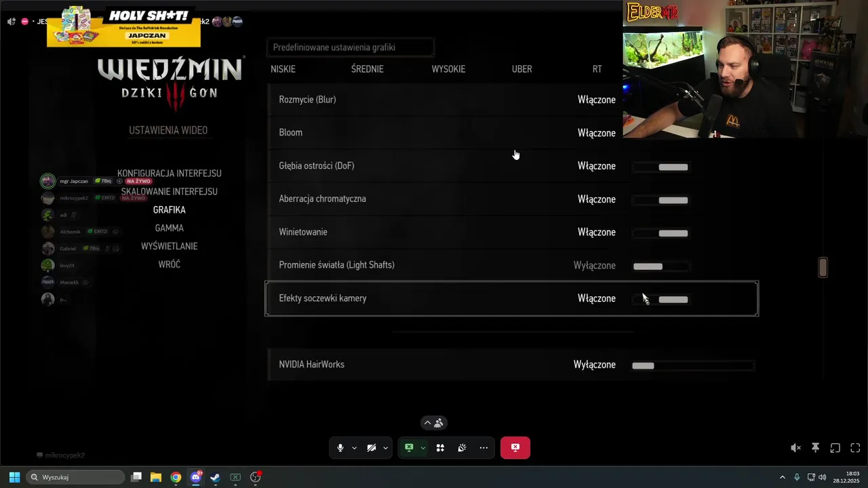Click mikrocypek2 in the participant list

[x=74, y=198]
